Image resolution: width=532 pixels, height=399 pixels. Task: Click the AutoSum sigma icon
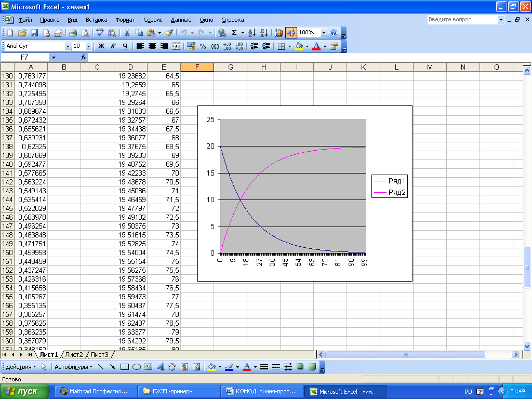(234, 33)
